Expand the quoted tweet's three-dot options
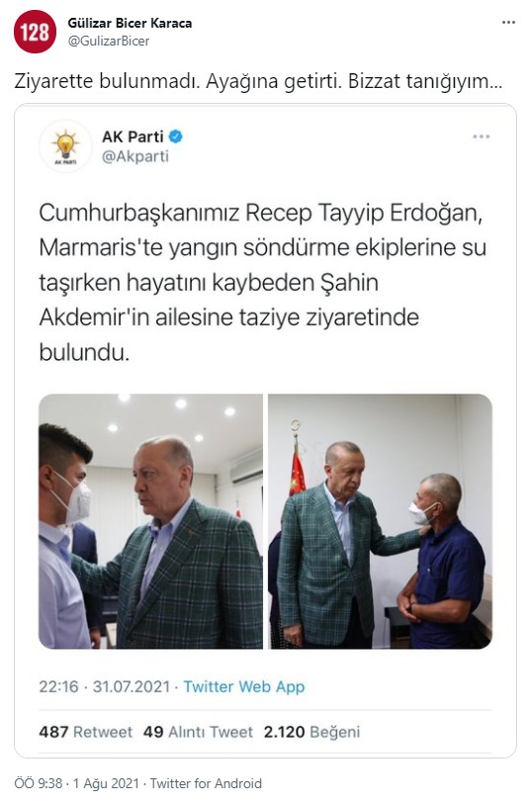The width and height of the screenshot is (532, 805). (482, 136)
